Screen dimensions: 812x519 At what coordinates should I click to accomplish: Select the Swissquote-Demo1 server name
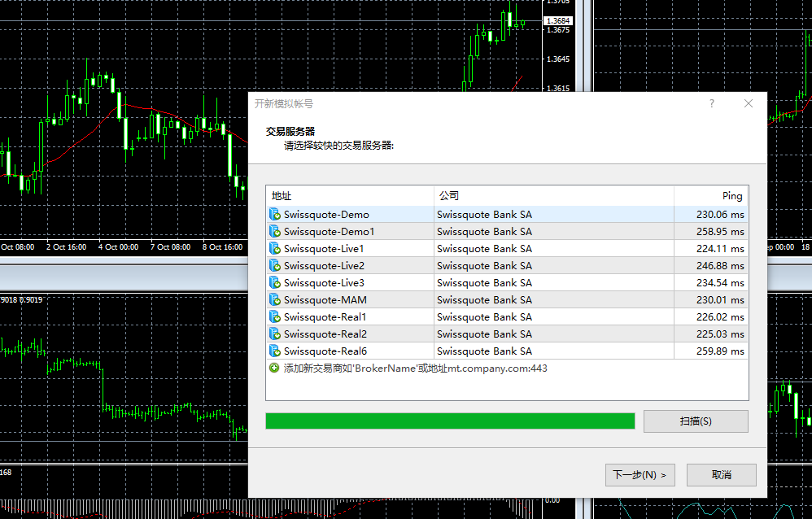pyautogui.click(x=329, y=232)
